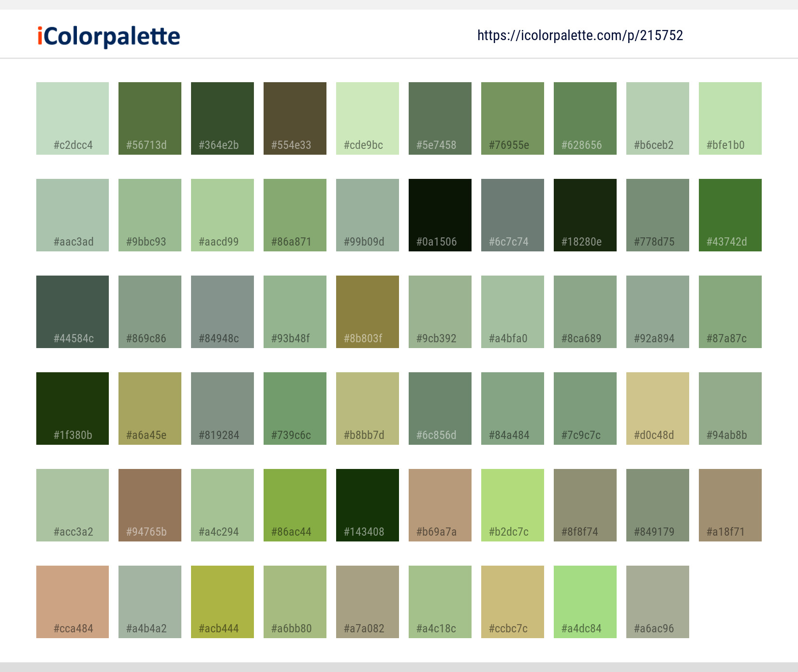Click the #a18f71 color swatch
The width and height of the screenshot is (798, 672).
(730, 505)
